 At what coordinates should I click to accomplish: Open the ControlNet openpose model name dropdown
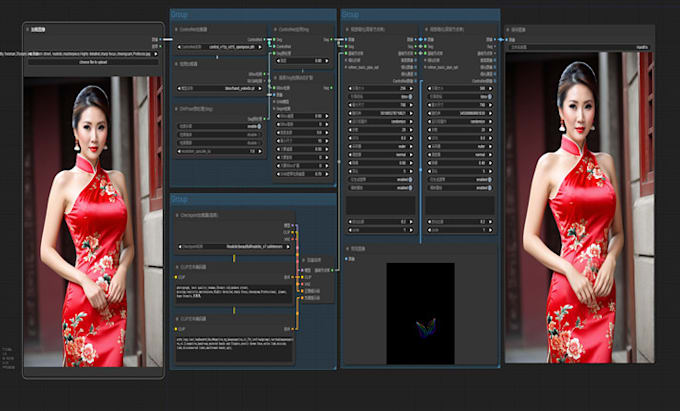(x=219, y=46)
